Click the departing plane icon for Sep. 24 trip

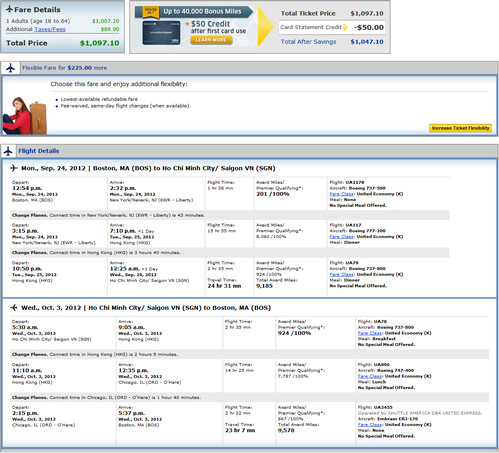coord(14,168)
